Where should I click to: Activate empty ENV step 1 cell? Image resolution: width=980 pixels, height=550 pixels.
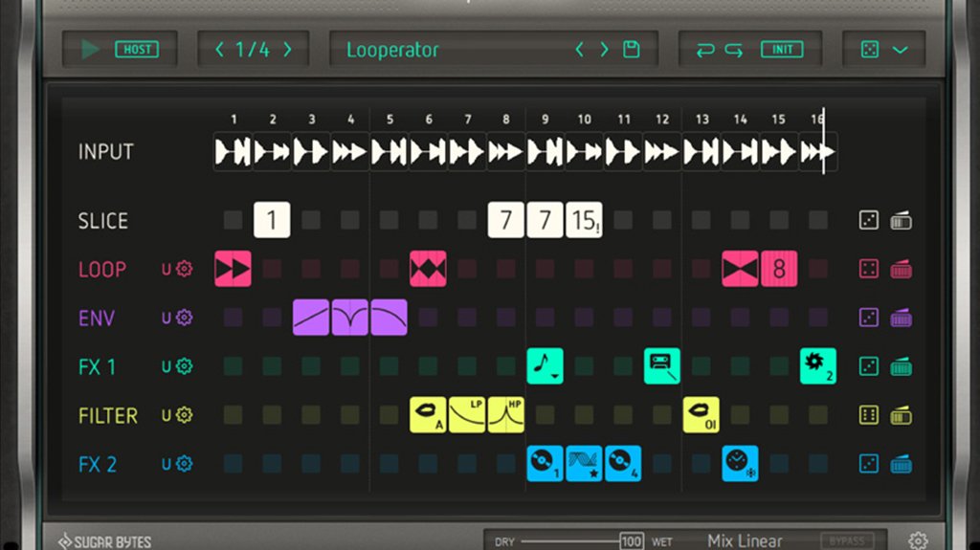tap(234, 318)
